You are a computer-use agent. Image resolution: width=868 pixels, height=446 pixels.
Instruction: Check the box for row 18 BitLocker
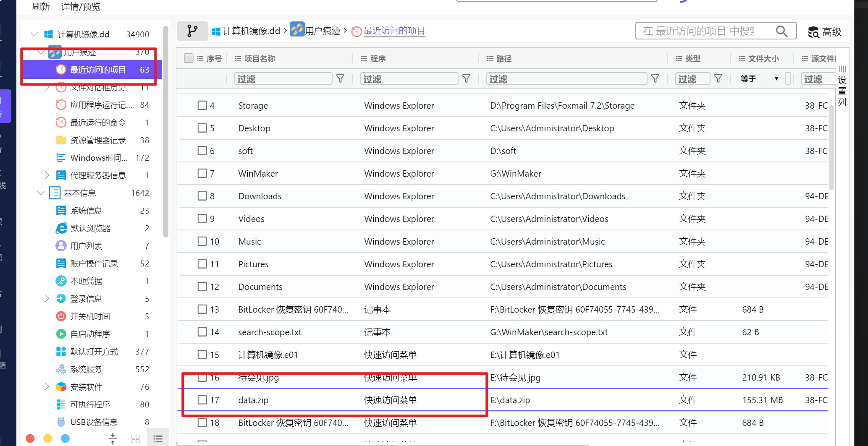tap(202, 423)
